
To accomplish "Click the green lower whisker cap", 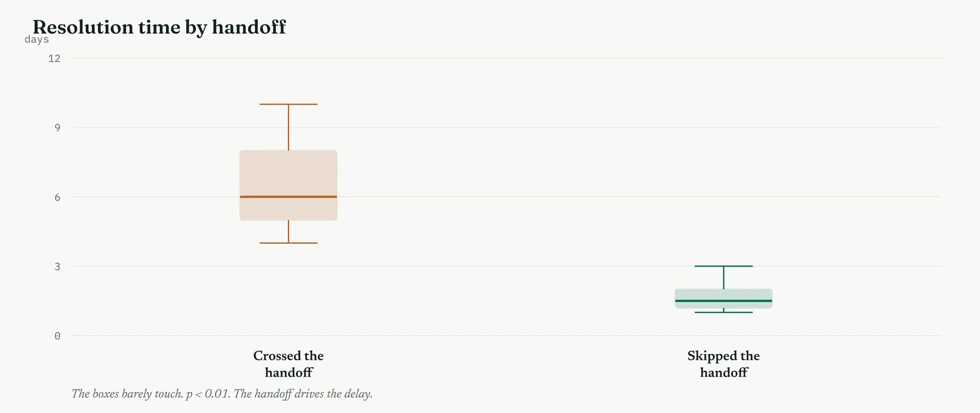I will tap(723, 313).
